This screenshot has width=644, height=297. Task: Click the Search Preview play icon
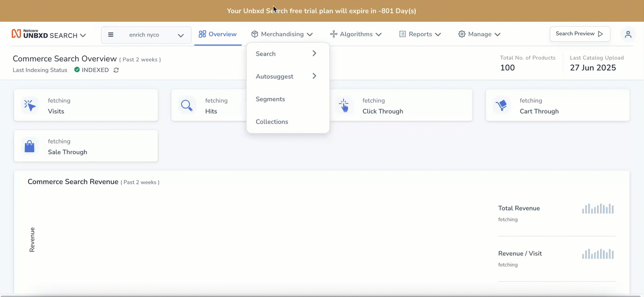pos(601,34)
